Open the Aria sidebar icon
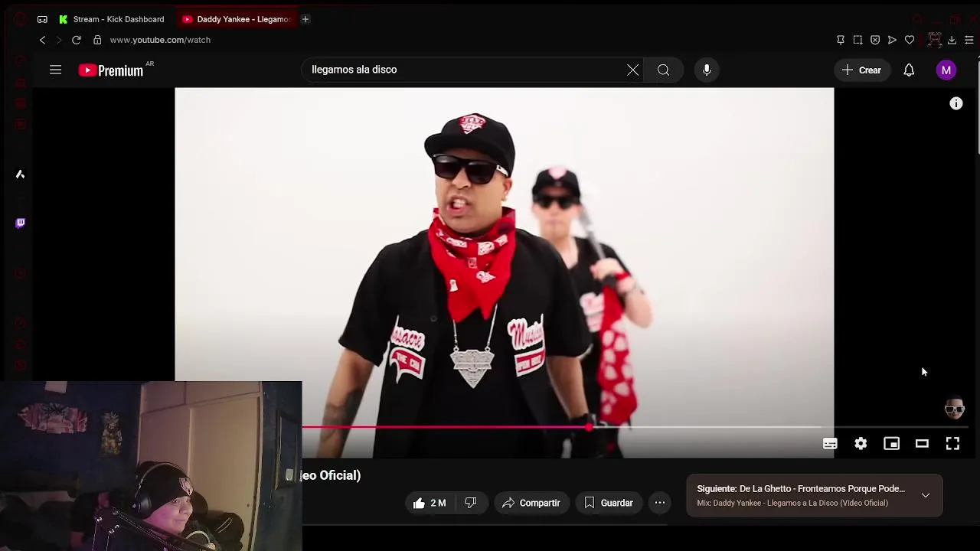 pyautogui.click(x=21, y=174)
